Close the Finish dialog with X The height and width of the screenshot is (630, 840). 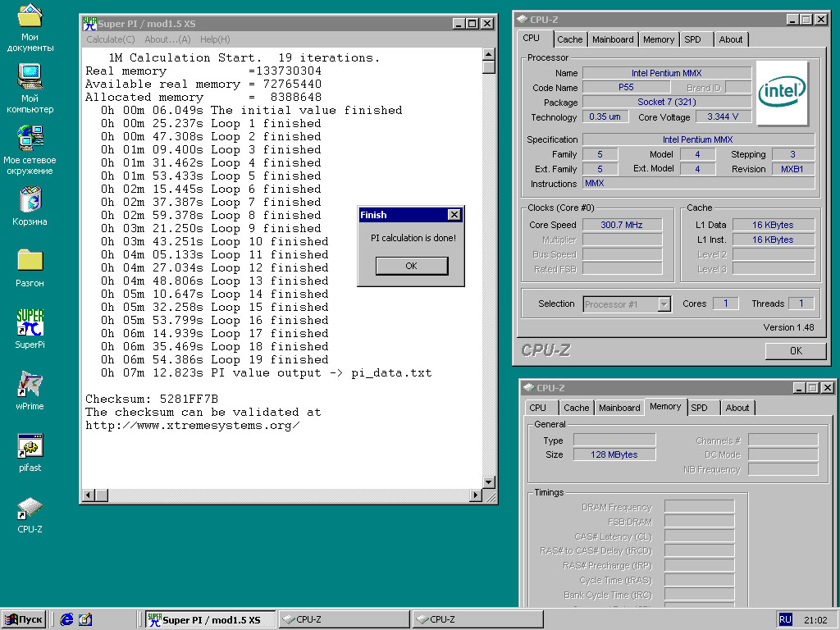[454, 214]
